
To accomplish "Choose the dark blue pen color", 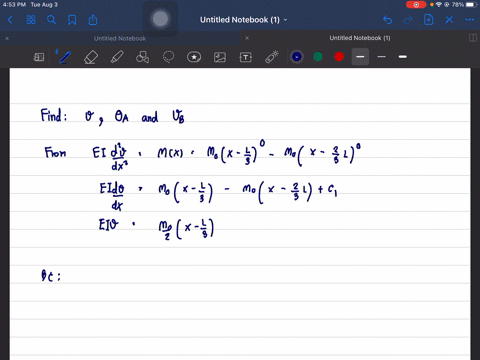I will point(297,57).
